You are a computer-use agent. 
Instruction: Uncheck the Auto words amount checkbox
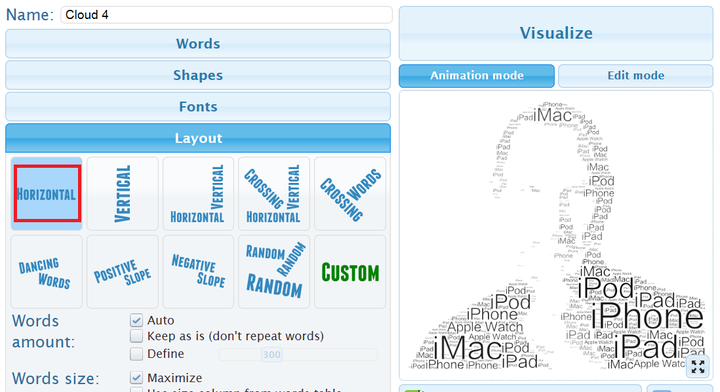pyautogui.click(x=136, y=320)
